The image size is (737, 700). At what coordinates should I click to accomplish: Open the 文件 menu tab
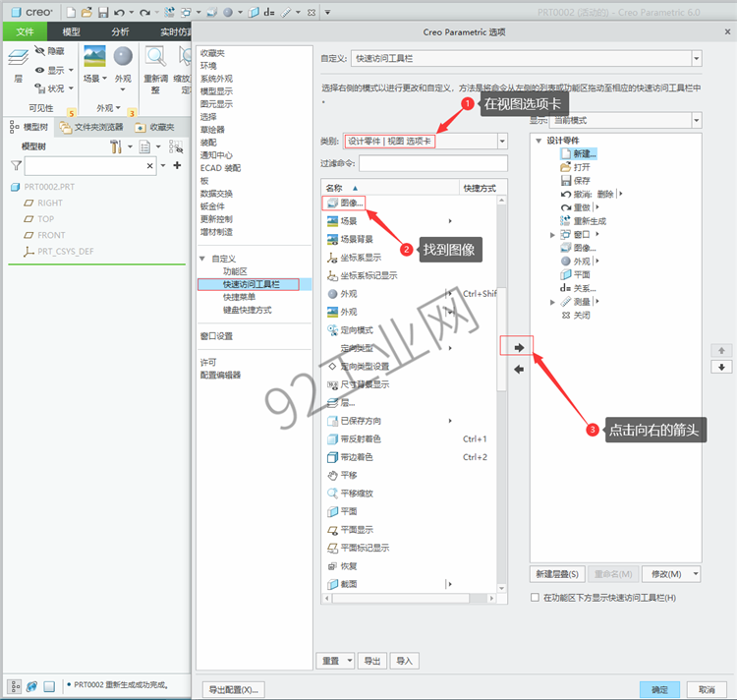25,31
